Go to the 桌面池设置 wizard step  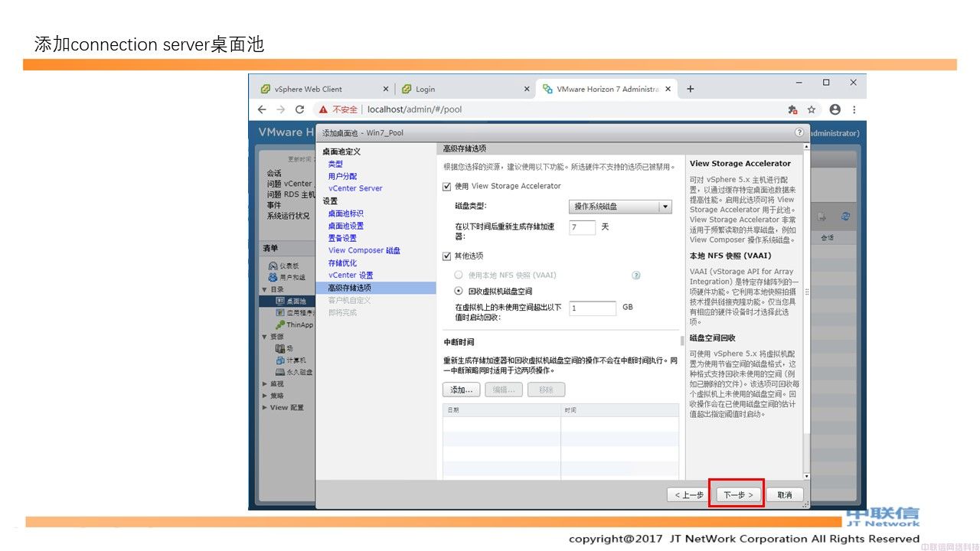345,226
